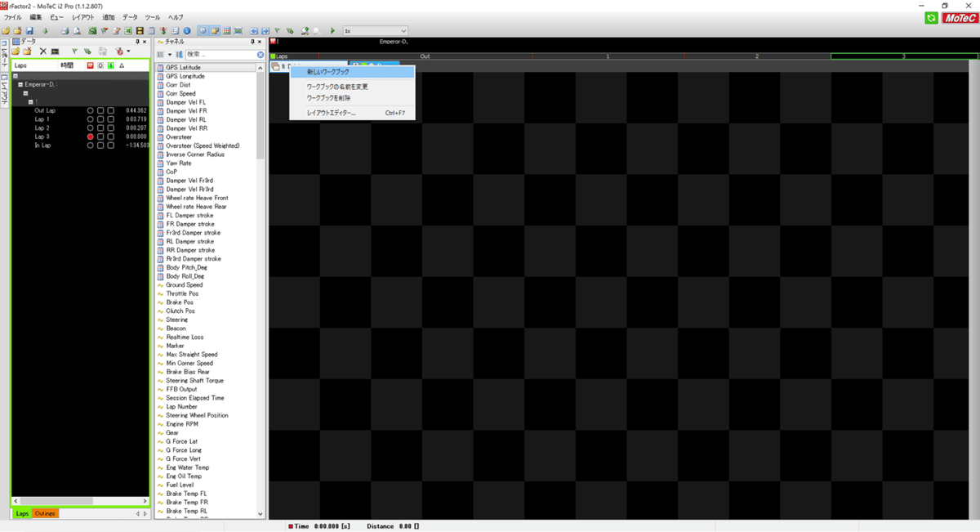Viewport: 980px width, 532px height.
Task: Open the dropdown arrow beside red filter icon
Action: tap(128, 51)
